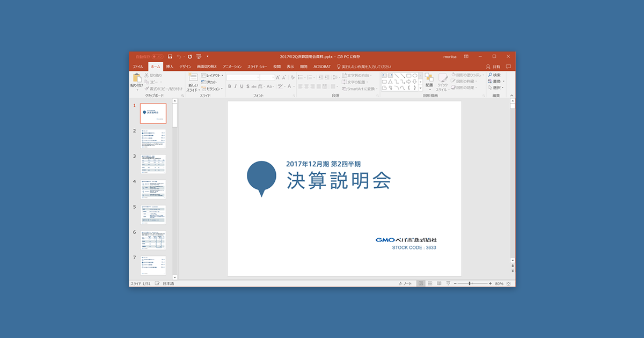Screen dimensions: 644x338
Task: Click the comments speech bubble icon
Action: (x=508, y=67)
